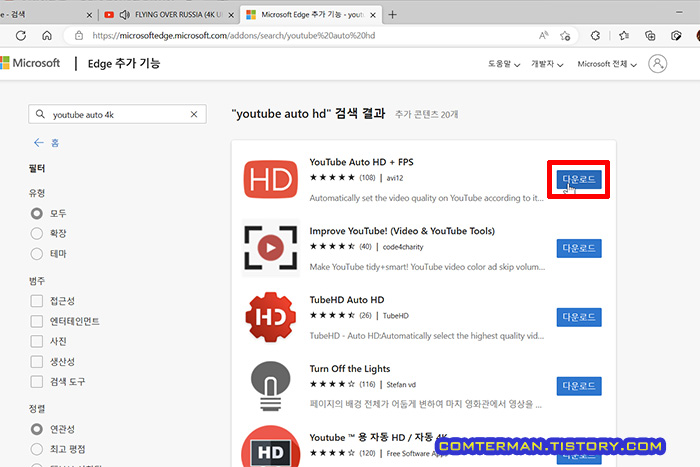Image resolution: width=700 pixels, height=467 pixels.
Task: Open YouTube Auto HD + FPS title
Action: pyautogui.click(x=361, y=162)
